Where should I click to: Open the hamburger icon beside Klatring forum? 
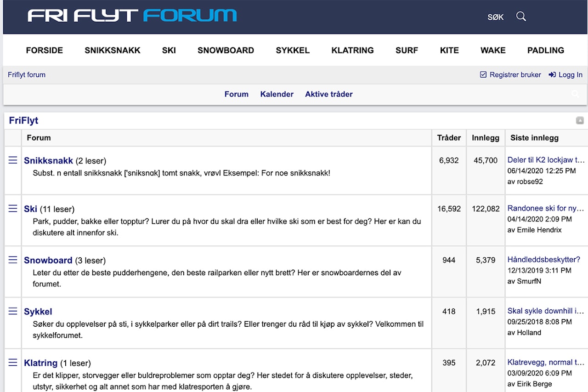[x=12, y=362]
